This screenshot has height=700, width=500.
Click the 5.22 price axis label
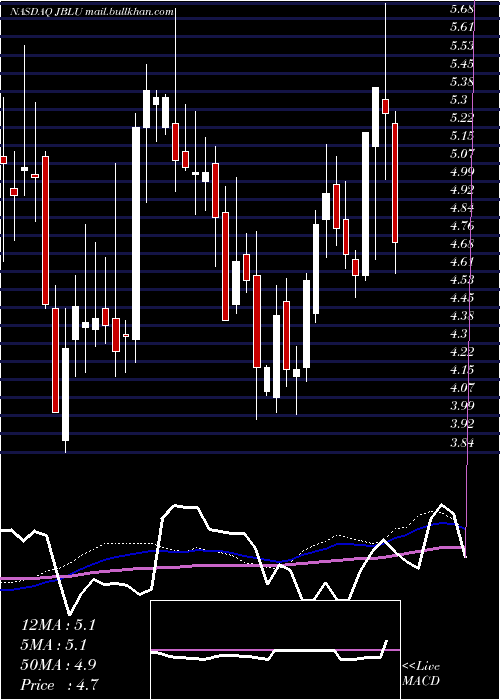coord(462,117)
